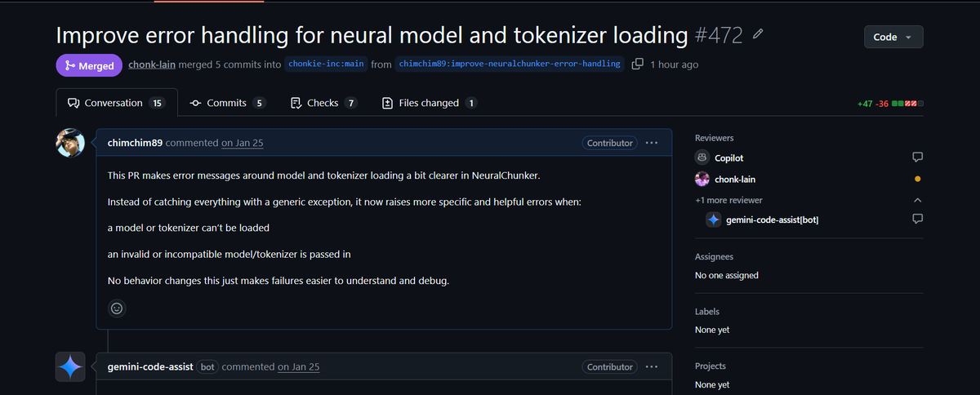Screen dimensions: 980x395
Task: Open 'on Jan 25' timestamp of gemini-code-assist comment
Action: click(x=298, y=367)
